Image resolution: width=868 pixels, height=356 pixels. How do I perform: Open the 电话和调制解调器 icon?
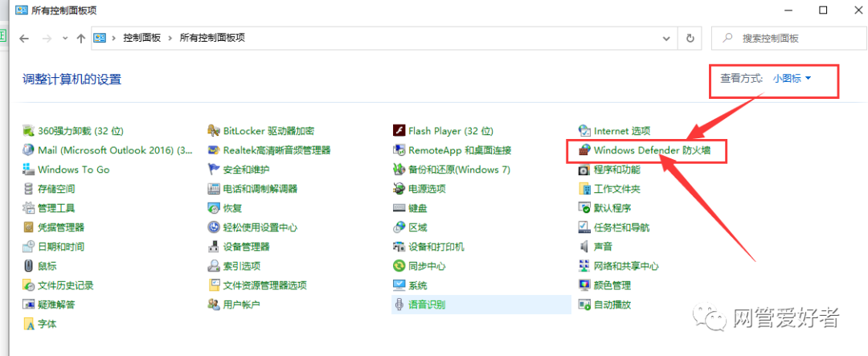coord(214,189)
